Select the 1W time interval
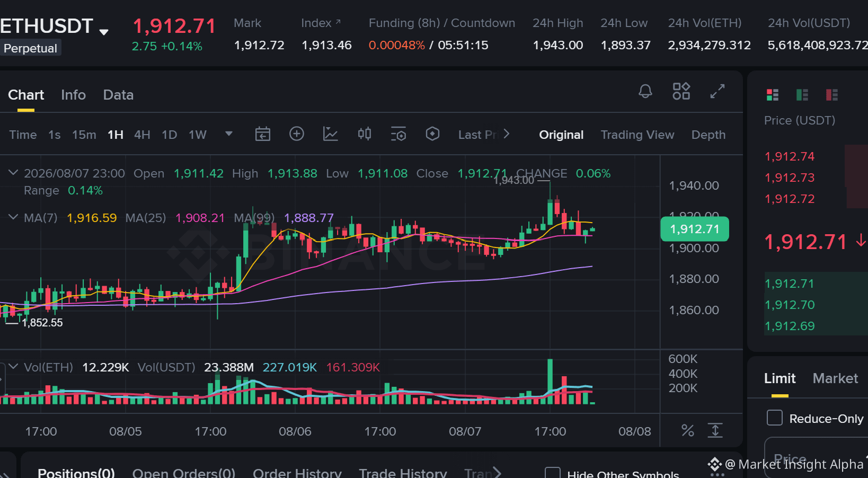Viewport: 868px width, 478px height. click(x=198, y=135)
